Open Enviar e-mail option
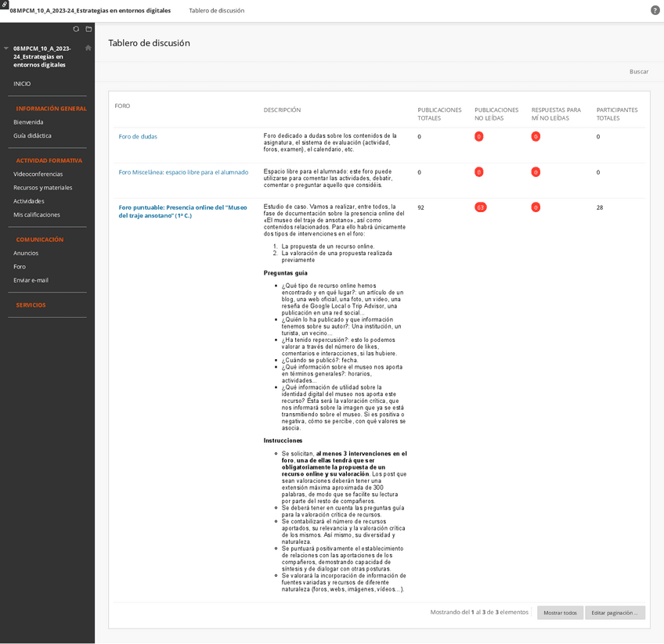This screenshot has width=664, height=644. point(31,281)
